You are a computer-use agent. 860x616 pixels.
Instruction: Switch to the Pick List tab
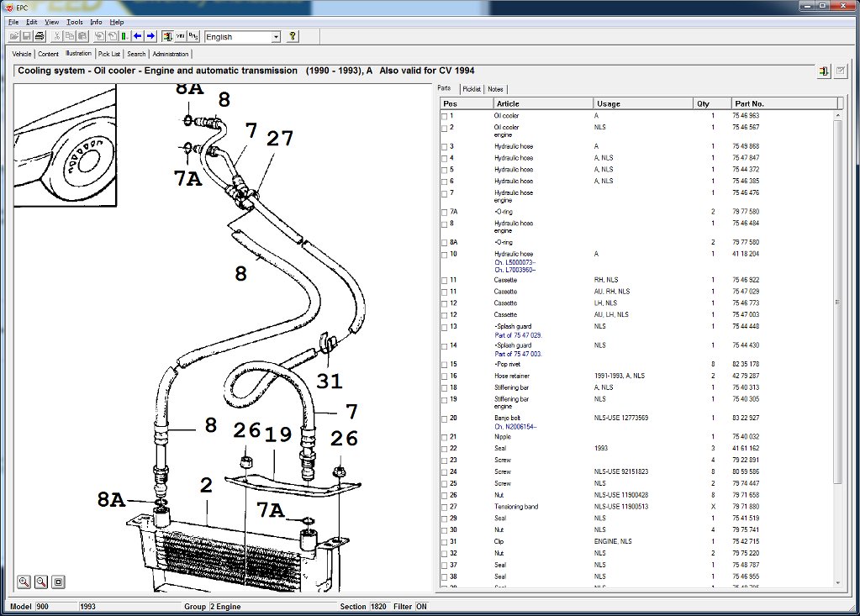click(109, 54)
